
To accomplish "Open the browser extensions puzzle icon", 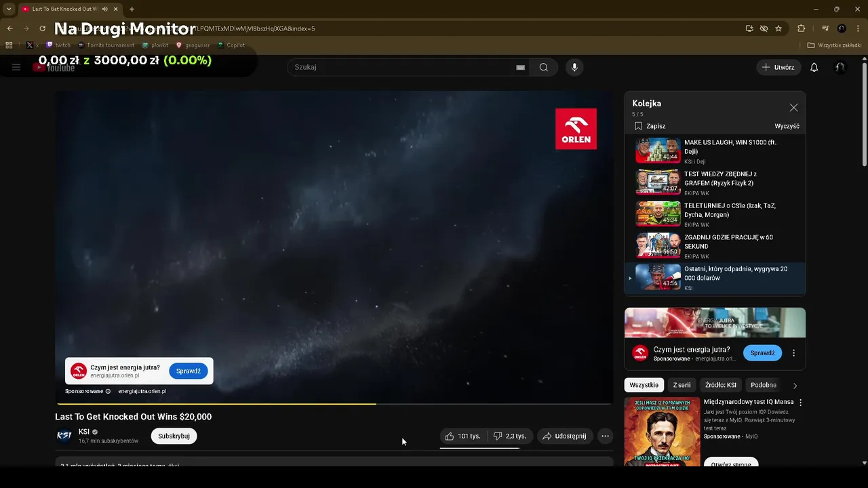I will pos(802,28).
